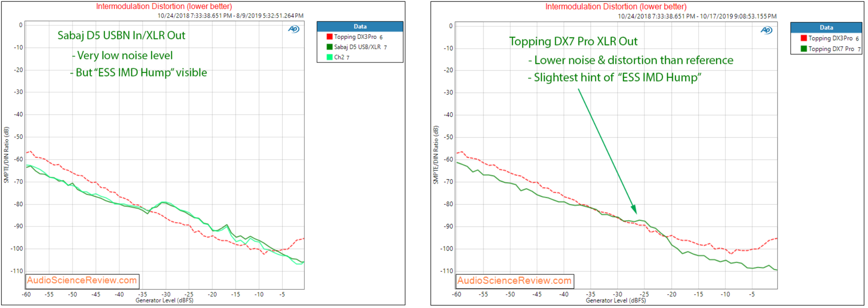This screenshot has height=308, width=868.
Task: Click 'Topping DX3Pro' label in left legend
Action: coord(355,37)
